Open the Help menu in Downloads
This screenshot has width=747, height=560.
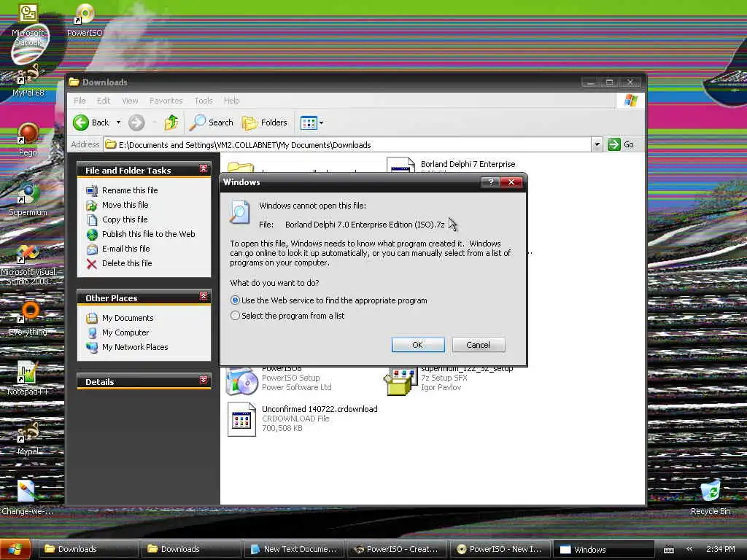pos(231,101)
